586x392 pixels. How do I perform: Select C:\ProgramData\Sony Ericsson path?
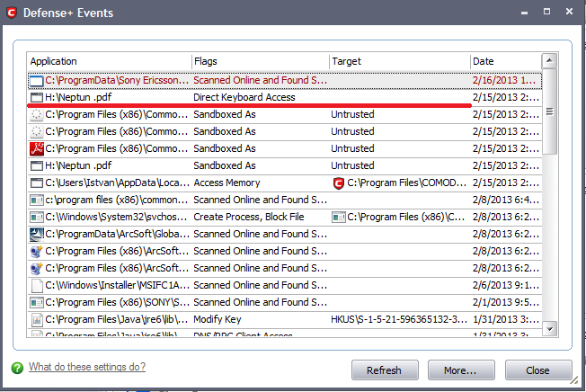tap(117, 80)
